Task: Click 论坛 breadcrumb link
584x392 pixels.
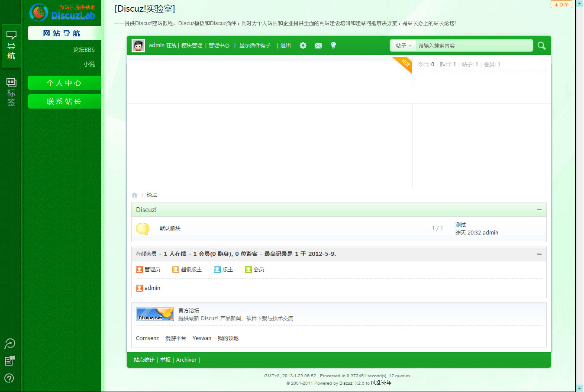Action: click(152, 195)
